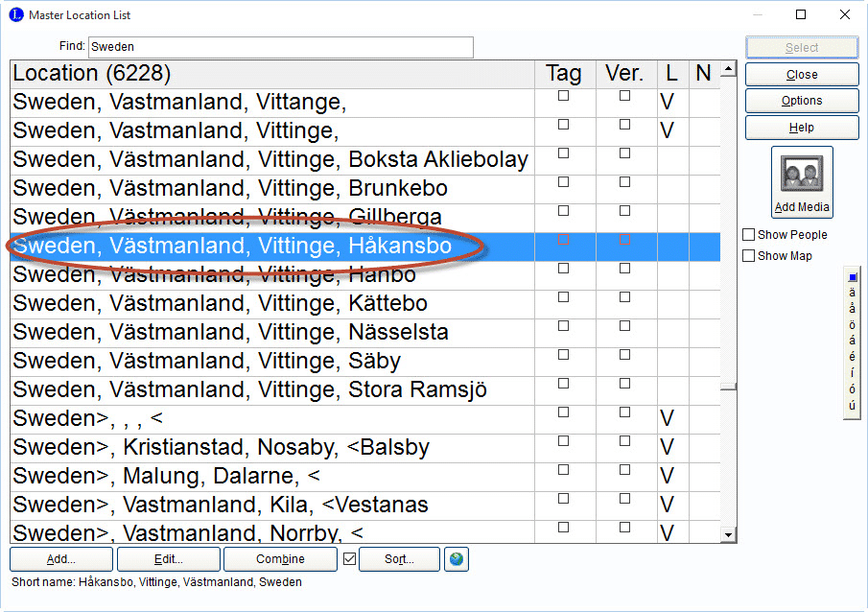The image size is (868, 612).
Task: Click the Close button
Action: coord(802,74)
